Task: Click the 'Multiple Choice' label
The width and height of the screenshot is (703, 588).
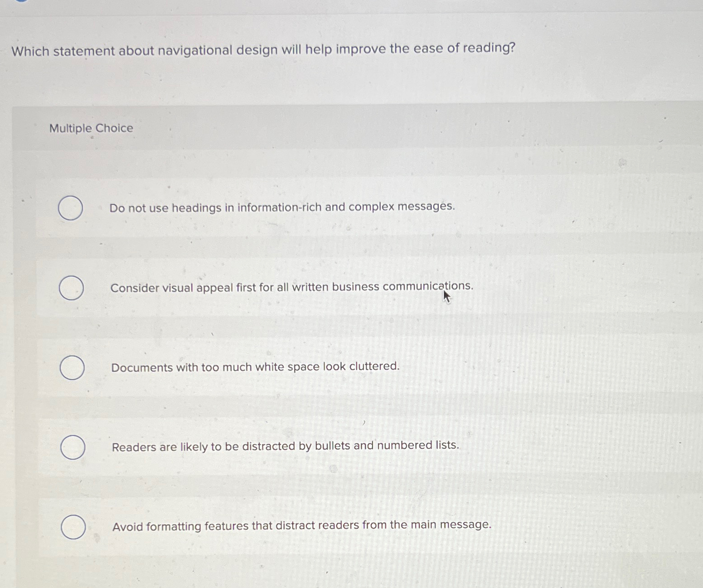Action: (90, 128)
